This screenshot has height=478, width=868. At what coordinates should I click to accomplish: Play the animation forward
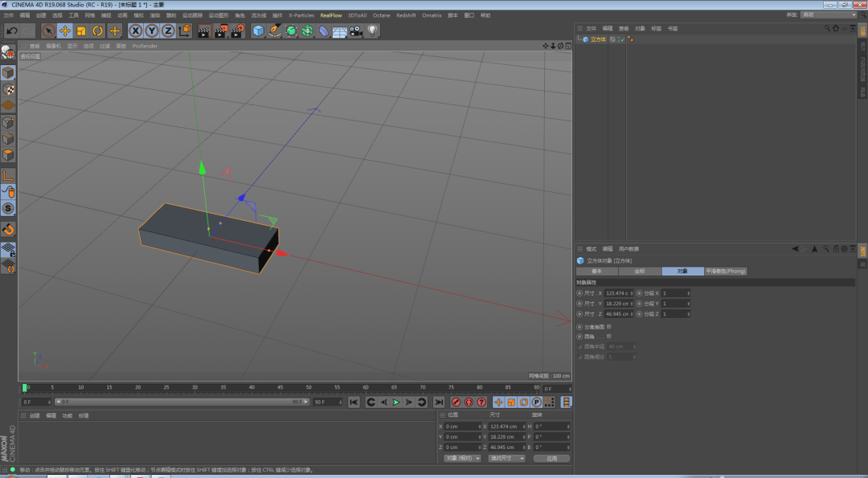tap(395, 402)
